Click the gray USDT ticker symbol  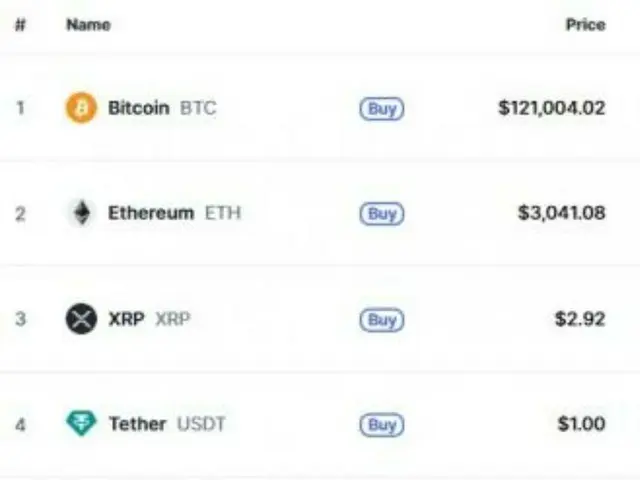(201, 424)
